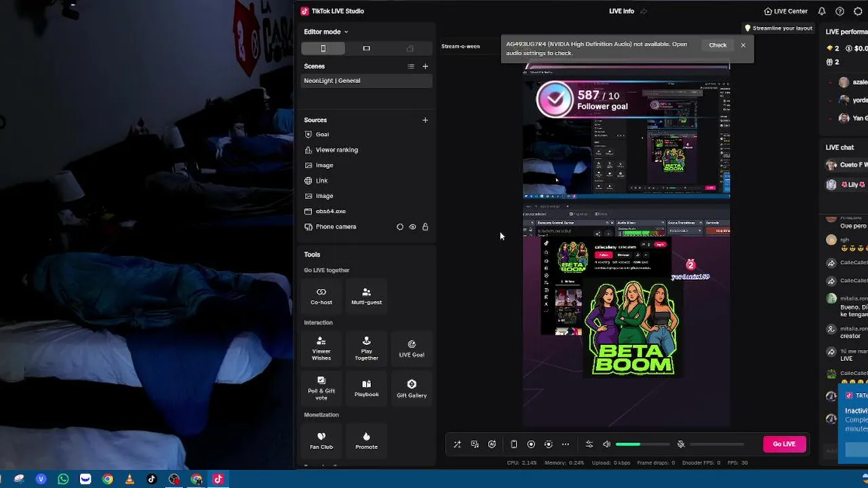This screenshot has width=868, height=488.
Task: Open the first Google Chrome taskbar icon
Action: [107, 479]
